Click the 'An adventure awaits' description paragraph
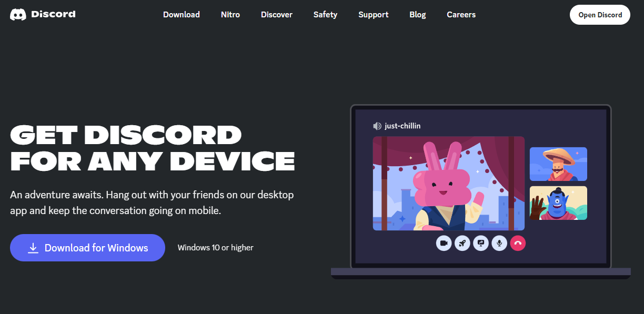Viewport: 644px width, 314px height. [152, 203]
